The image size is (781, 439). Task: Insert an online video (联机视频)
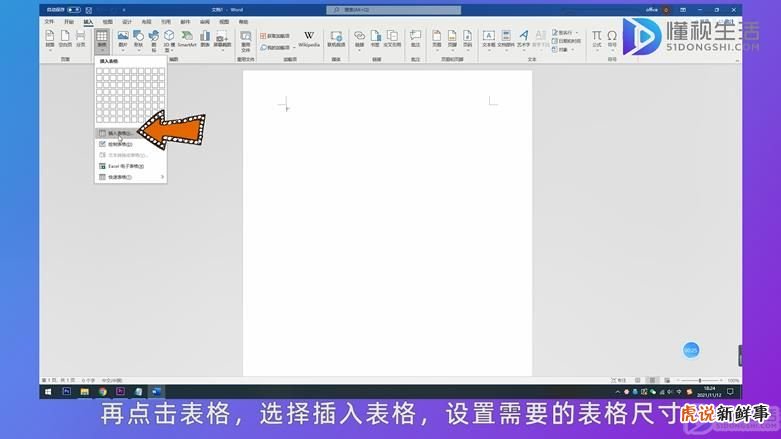(336, 39)
